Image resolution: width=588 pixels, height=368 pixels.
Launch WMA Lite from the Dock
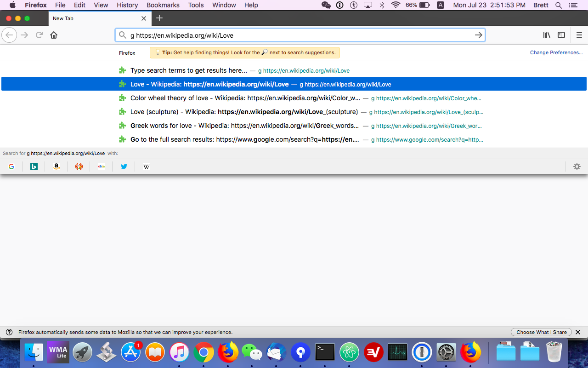pyautogui.click(x=58, y=352)
